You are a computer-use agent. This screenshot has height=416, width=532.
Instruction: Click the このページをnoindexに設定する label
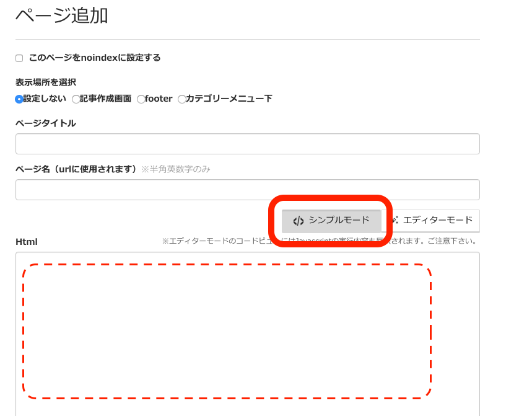click(95, 58)
